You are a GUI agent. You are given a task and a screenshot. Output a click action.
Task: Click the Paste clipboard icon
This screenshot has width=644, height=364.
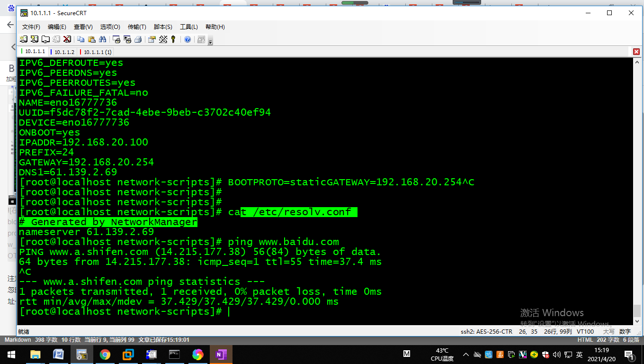[x=92, y=39]
